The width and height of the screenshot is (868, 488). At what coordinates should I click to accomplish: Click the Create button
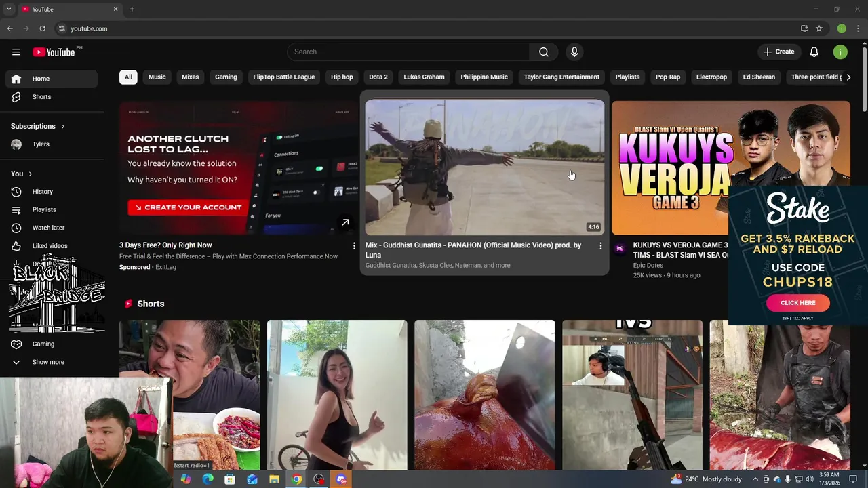point(778,52)
